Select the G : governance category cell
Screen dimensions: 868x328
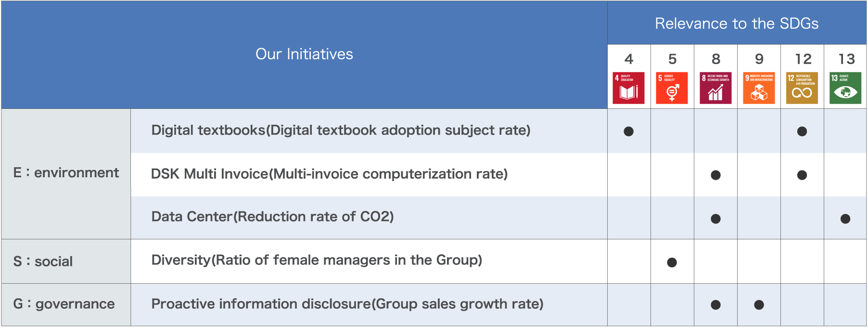click(x=66, y=304)
